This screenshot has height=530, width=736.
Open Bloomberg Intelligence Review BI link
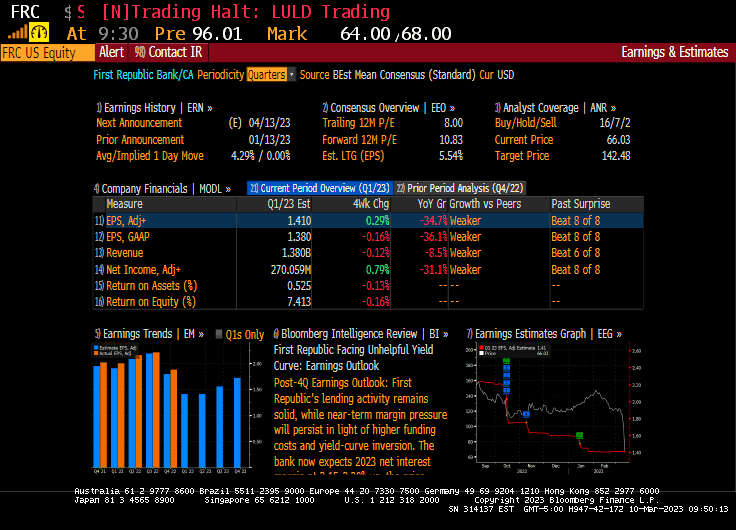pos(360,334)
